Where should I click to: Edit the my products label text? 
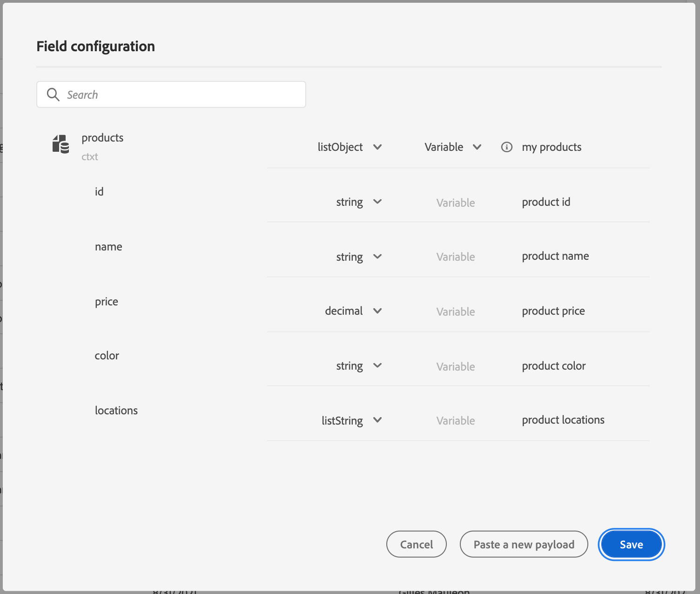[x=552, y=147]
